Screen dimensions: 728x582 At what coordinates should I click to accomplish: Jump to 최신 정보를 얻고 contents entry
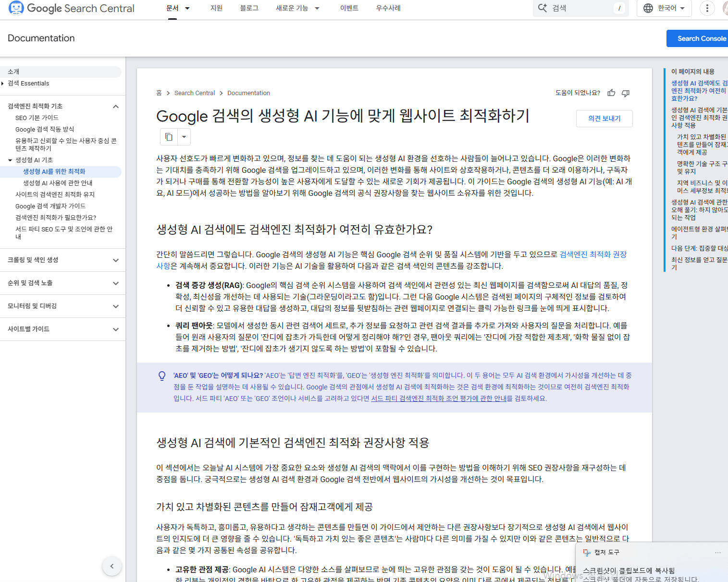click(699, 264)
